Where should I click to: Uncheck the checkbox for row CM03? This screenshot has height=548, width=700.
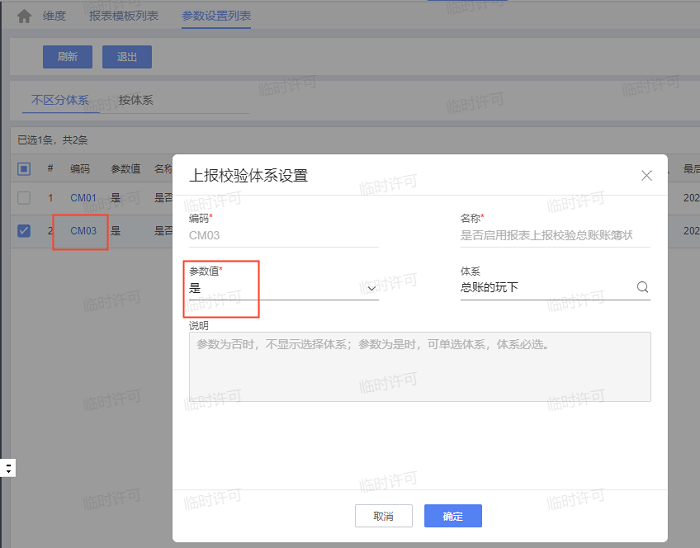coord(24,231)
